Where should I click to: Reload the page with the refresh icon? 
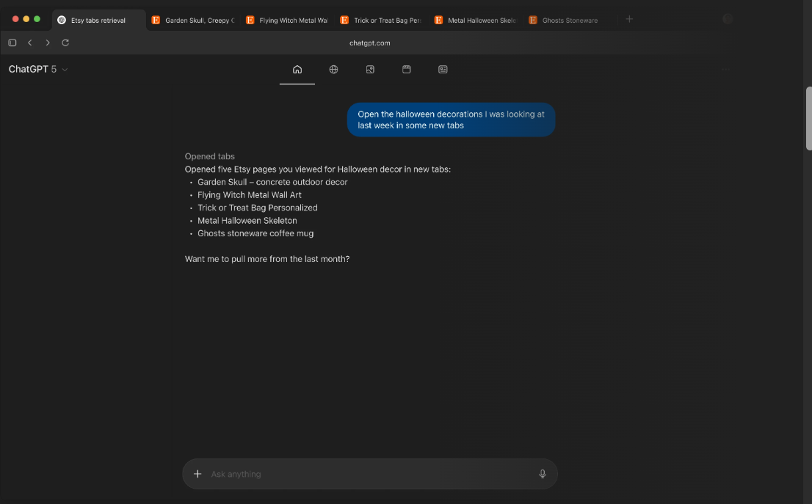coord(65,43)
